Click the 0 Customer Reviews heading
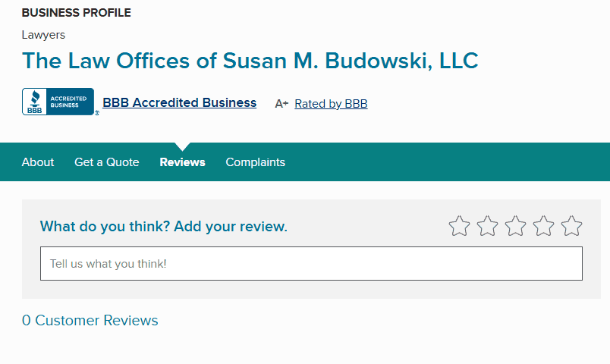Screen dimensions: 610x364 point(90,321)
